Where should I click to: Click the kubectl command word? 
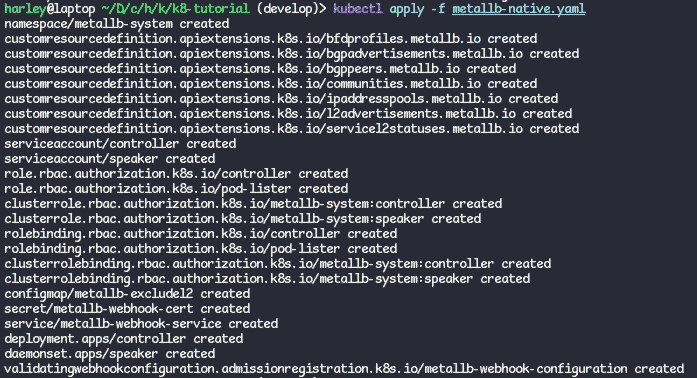click(357, 9)
